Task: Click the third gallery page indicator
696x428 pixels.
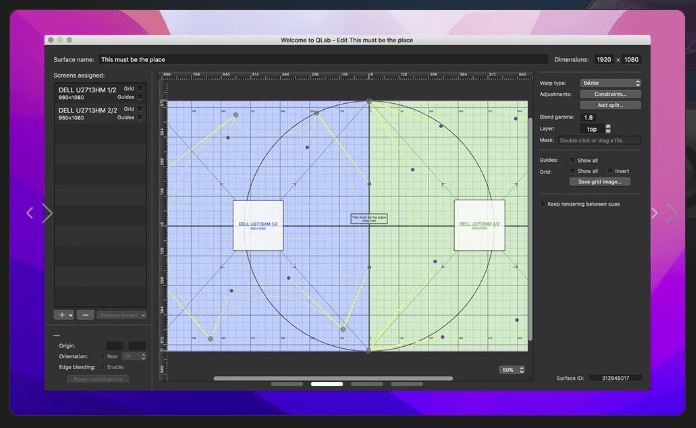Action: click(367, 384)
